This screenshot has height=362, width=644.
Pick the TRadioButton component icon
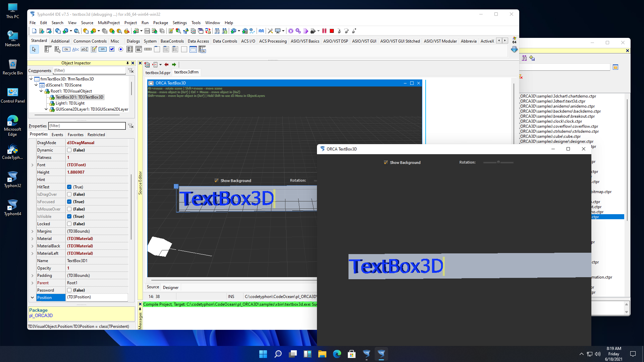pyautogui.click(x=121, y=50)
